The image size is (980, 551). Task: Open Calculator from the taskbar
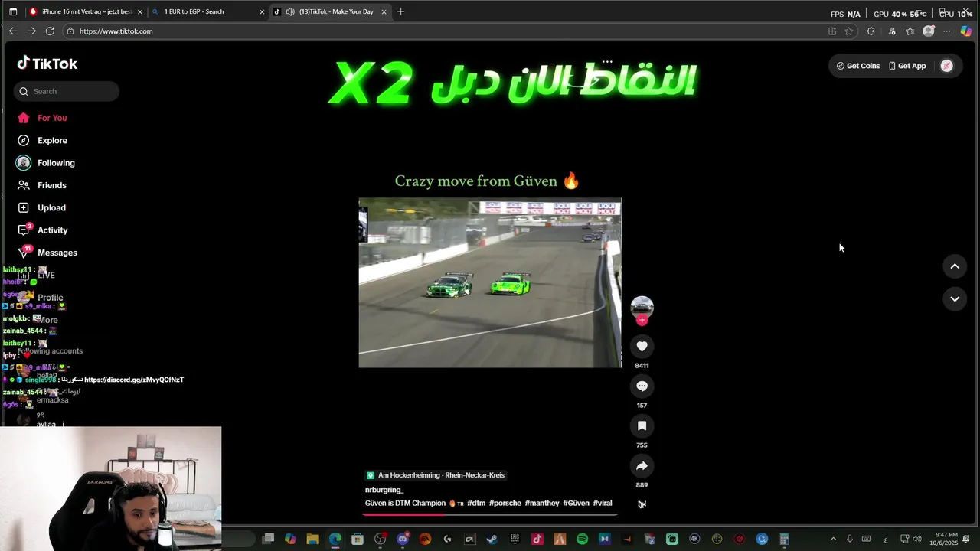coord(784,540)
